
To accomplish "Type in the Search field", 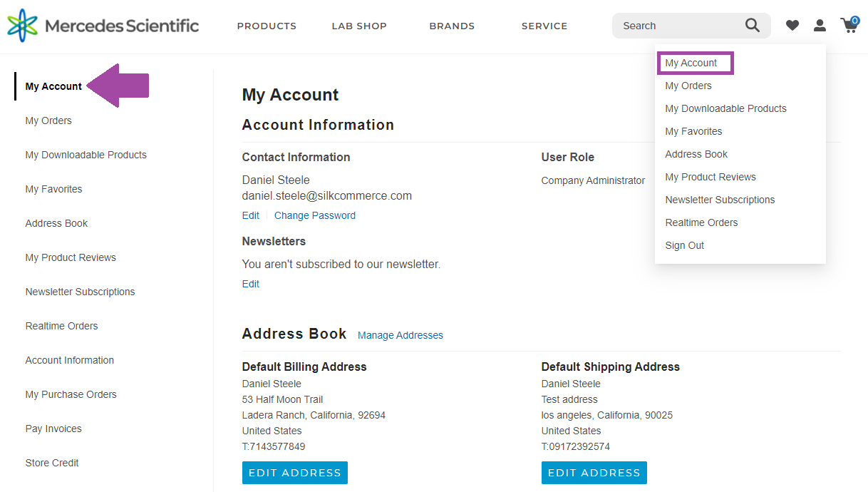I will click(677, 26).
